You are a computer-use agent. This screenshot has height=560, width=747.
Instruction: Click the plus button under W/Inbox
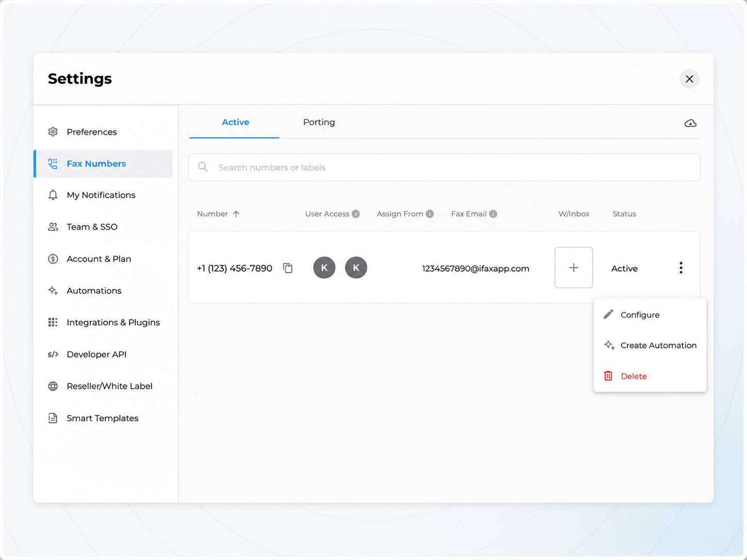tap(574, 268)
